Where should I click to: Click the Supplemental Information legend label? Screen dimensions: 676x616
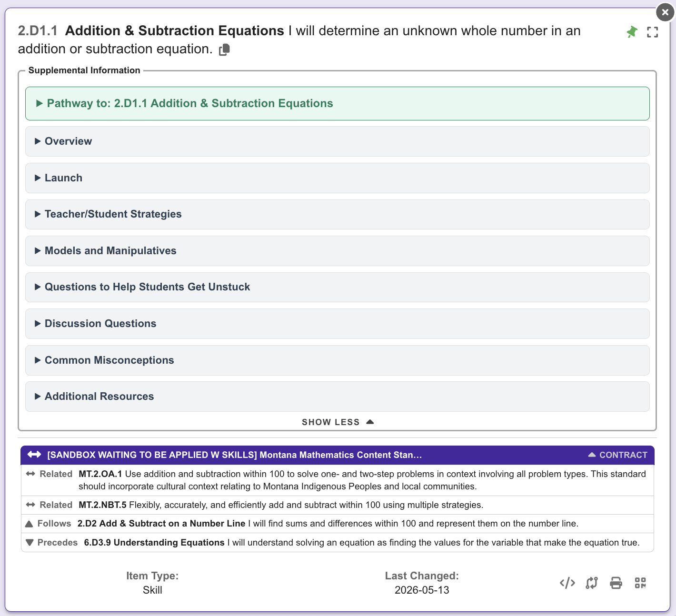(84, 70)
